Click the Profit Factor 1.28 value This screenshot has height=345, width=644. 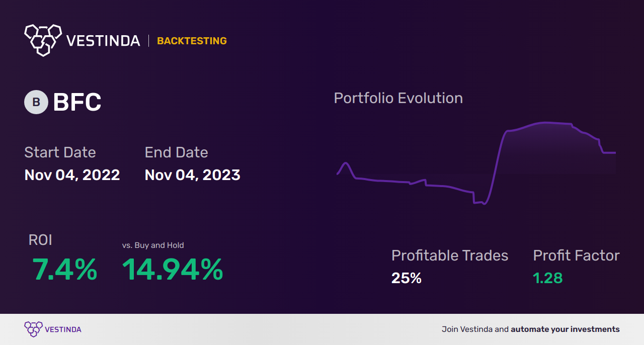pyautogui.click(x=547, y=278)
